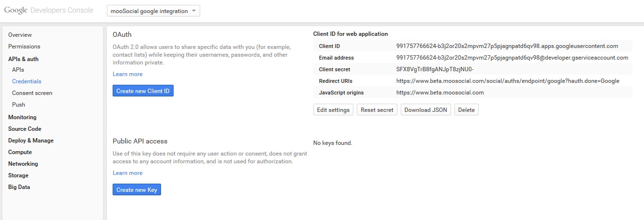Select JavaScript origins value https://www.beta.moosocial.com
This screenshot has height=220, width=644.
[440, 93]
